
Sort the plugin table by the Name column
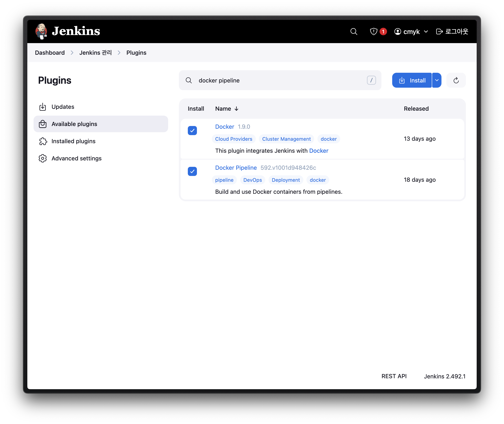227,109
